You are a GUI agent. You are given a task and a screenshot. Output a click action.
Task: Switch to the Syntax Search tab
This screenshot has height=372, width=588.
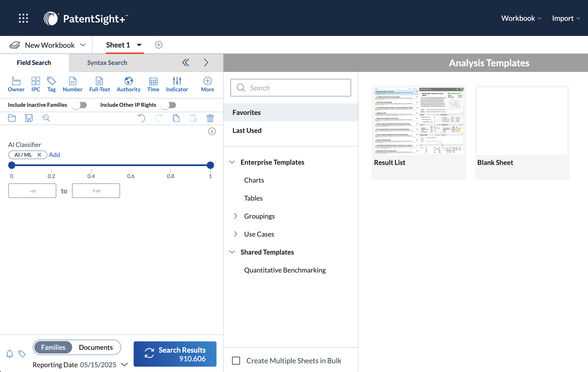point(107,62)
